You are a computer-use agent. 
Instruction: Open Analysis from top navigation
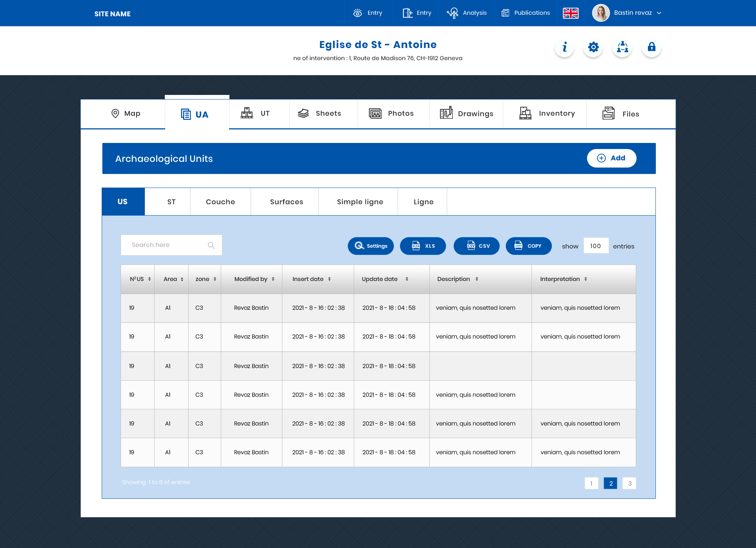[x=467, y=13]
